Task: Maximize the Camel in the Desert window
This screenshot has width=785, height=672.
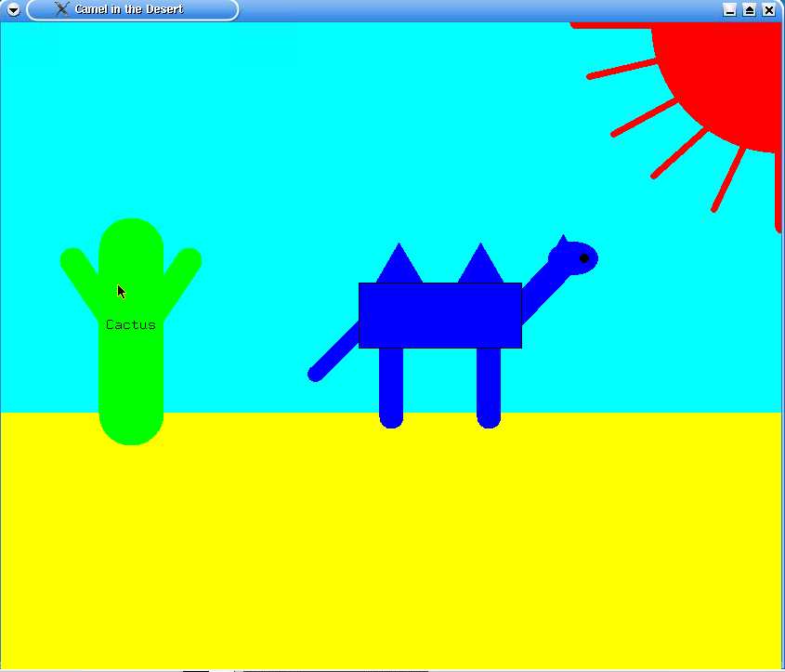Action: 749,9
